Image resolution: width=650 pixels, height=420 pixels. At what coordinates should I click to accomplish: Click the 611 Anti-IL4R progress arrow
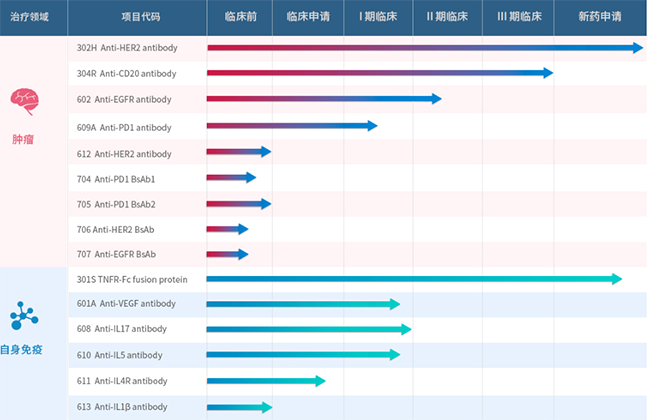coord(266,381)
